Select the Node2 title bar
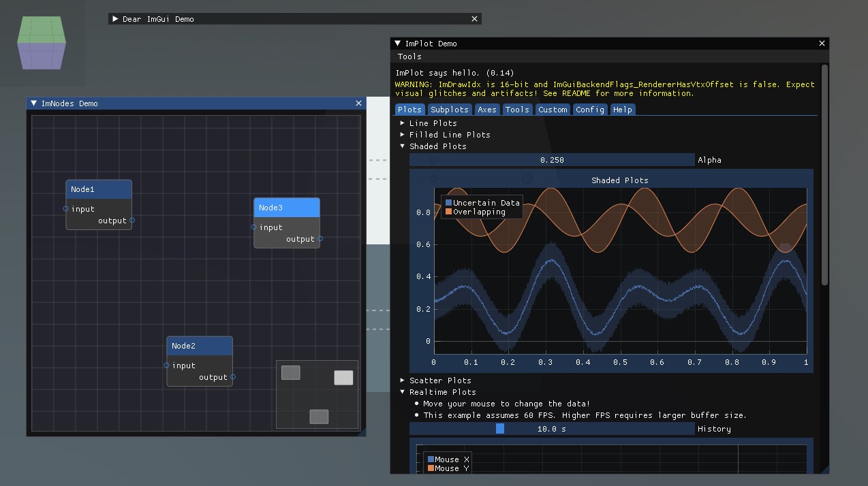 (200, 346)
